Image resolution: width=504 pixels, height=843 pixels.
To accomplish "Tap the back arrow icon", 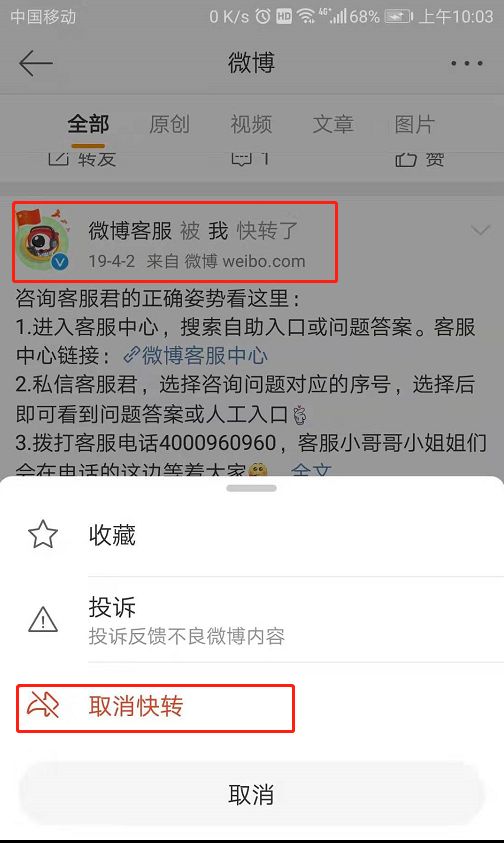I will coord(36,63).
